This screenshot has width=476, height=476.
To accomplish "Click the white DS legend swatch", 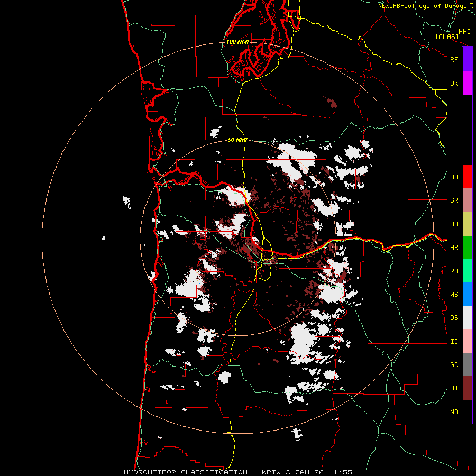I will coord(467,317).
